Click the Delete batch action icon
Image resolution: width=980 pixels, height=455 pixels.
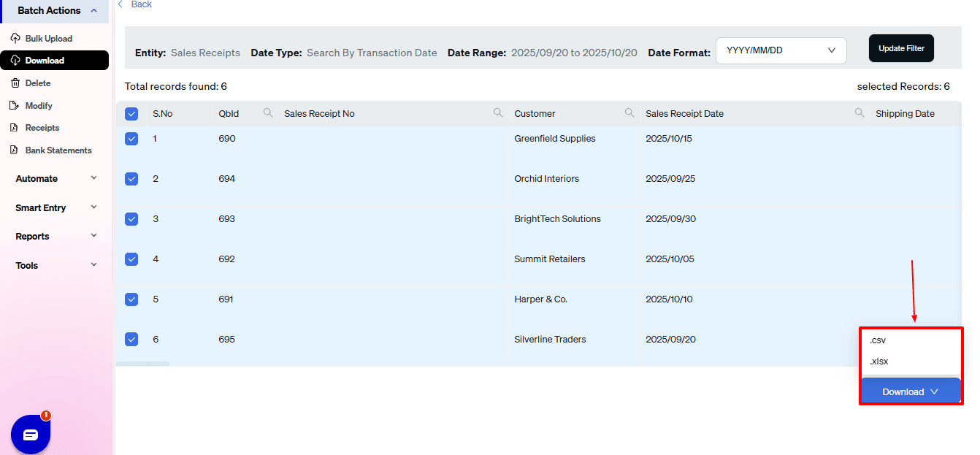15,83
